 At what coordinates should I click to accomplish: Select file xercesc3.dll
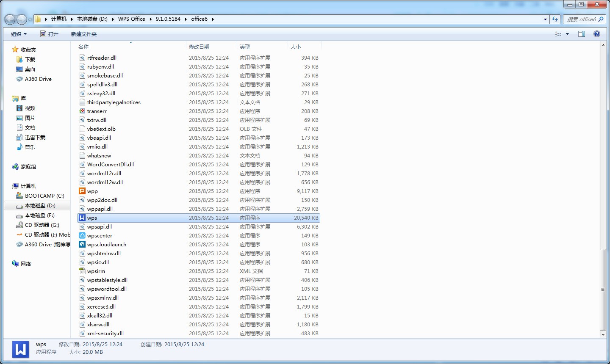(x=101, y=306)
